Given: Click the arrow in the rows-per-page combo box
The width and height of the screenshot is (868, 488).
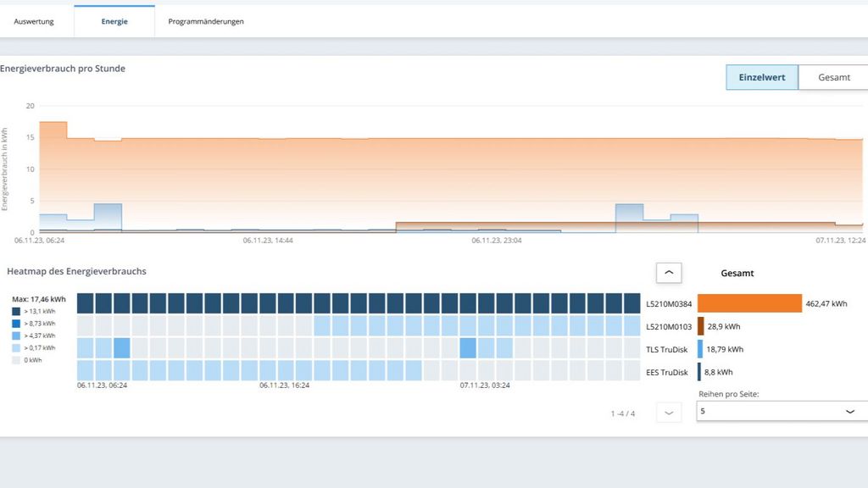Looking at the screenshot, I should pyautogui.click(x=850, y=411).
